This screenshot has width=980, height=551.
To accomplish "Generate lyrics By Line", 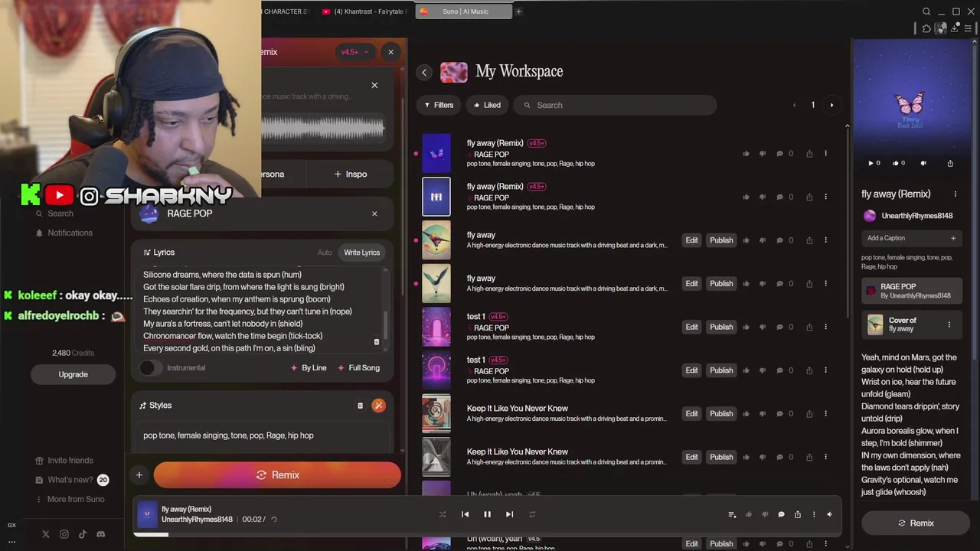I will (309, 368).
